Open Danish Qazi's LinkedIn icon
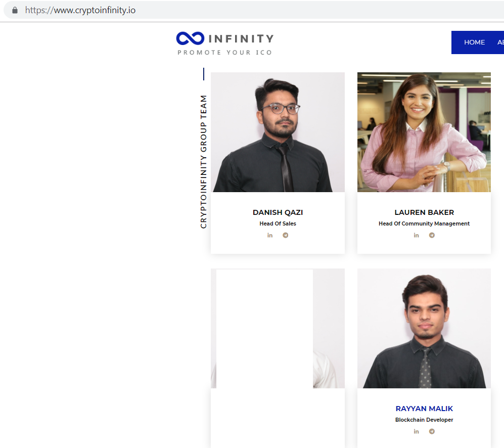Viewport: 504px width, 448px height. click(269, 235)
